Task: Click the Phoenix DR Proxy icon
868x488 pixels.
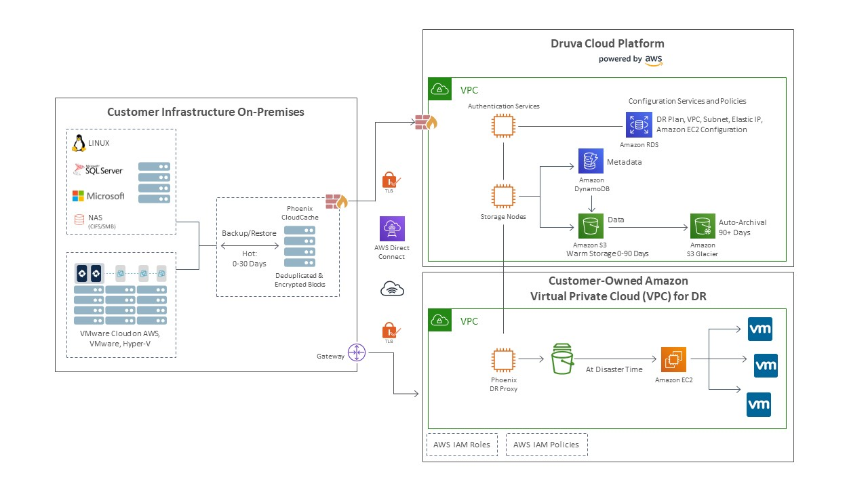Action: tap(503, 361)
